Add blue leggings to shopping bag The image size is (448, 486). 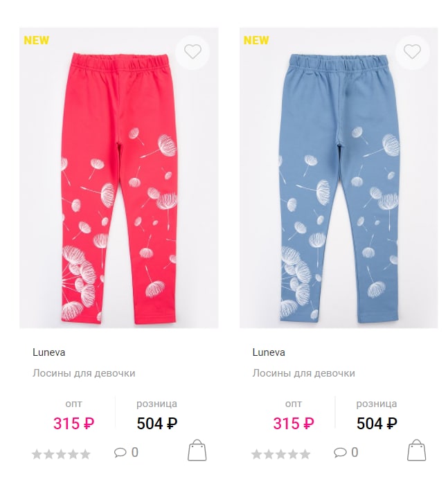point(416,450)
